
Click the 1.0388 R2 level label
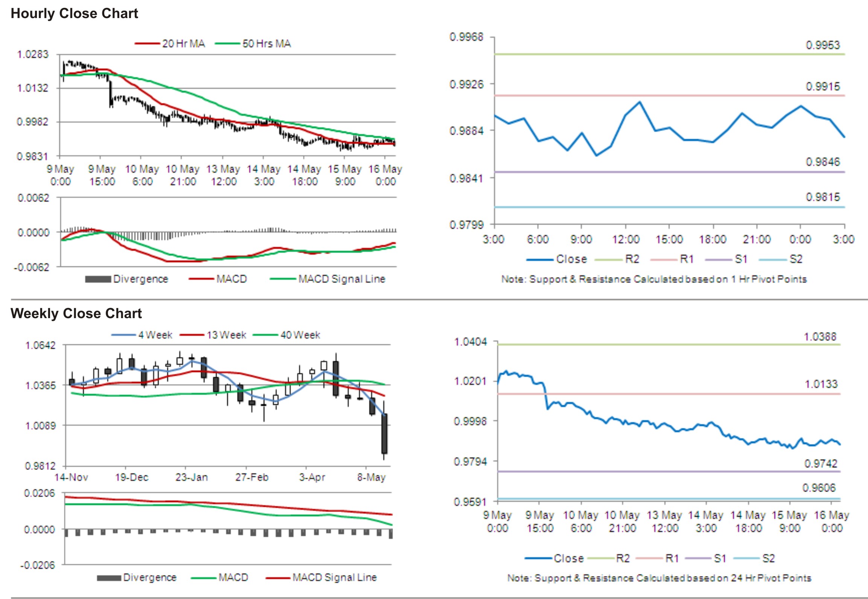[x=820, y=337]
